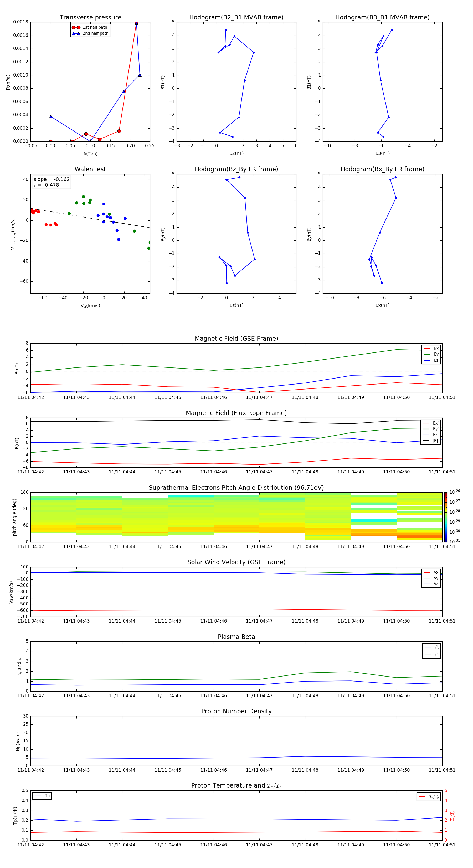Click the Tp legend in temperature panel
The height and width of the screenshot is (868, 473).
(42, 796)
